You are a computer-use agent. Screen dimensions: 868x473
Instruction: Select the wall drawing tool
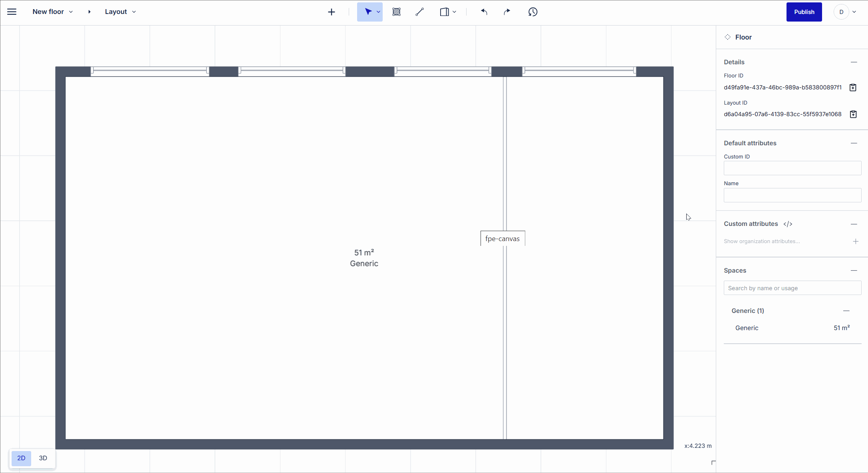click(x=419, y=12)
